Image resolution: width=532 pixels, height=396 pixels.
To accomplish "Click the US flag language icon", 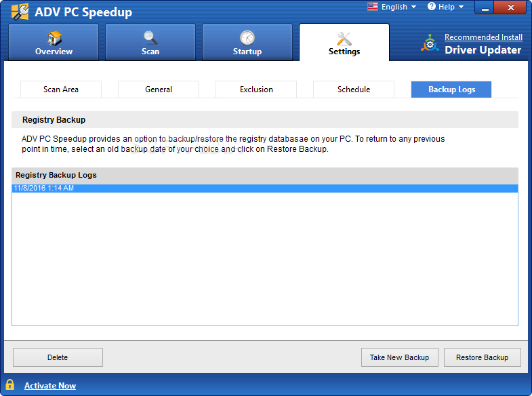I will pyautogui.click(x=373, y=7).
